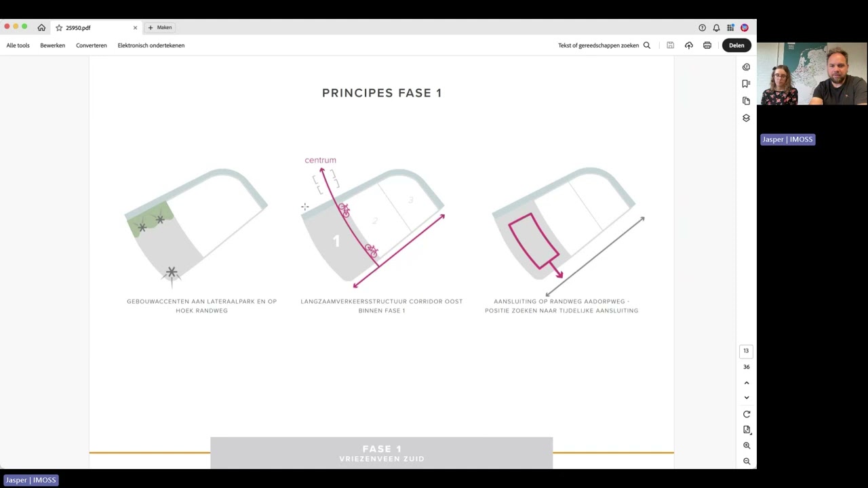868x488 pixels.
Task: Open the layers panel icon
Action: (747, 118)
